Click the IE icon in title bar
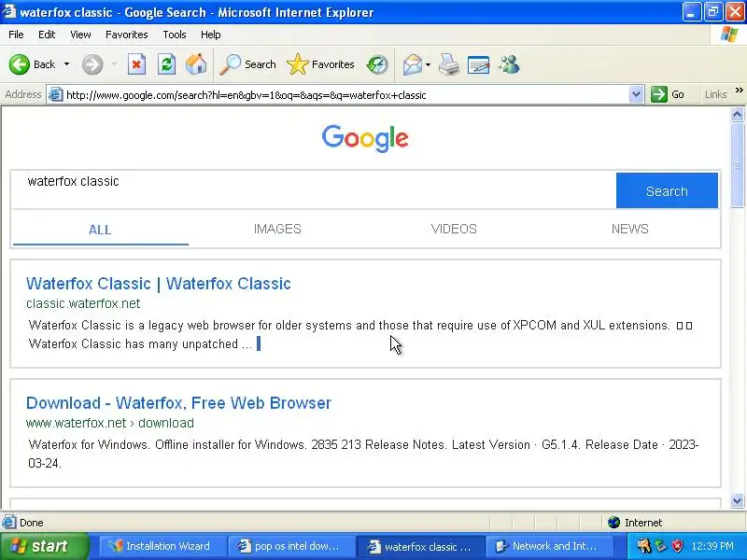The width and height of the screenshot is (747, 560). pos(9,11)
